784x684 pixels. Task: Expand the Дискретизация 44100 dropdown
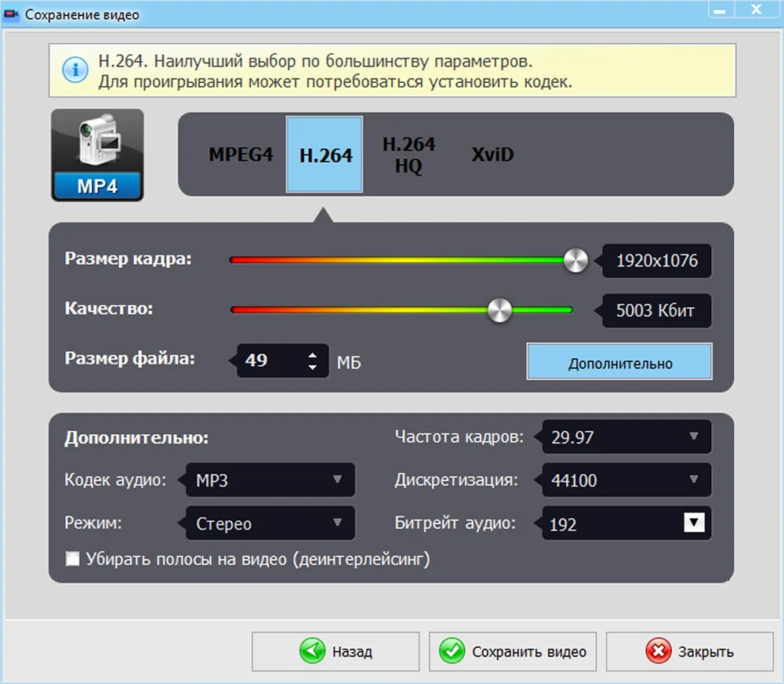626,480
